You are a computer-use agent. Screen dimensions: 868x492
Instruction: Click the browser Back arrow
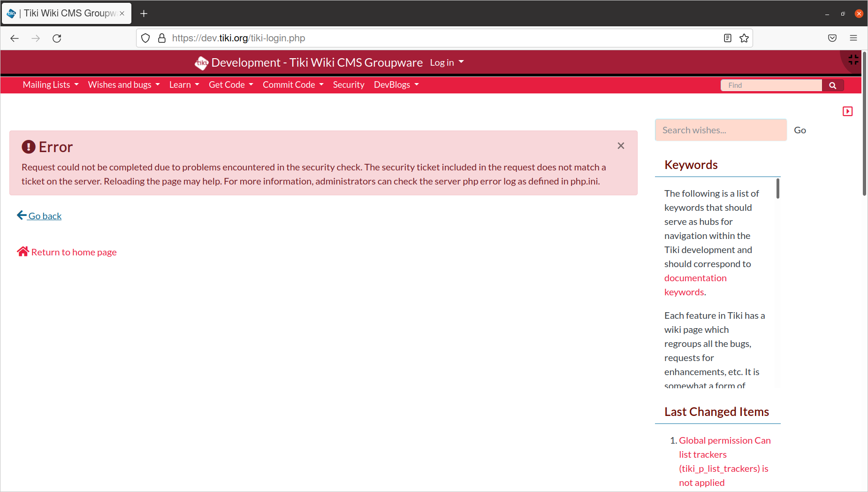pos(15,38)
